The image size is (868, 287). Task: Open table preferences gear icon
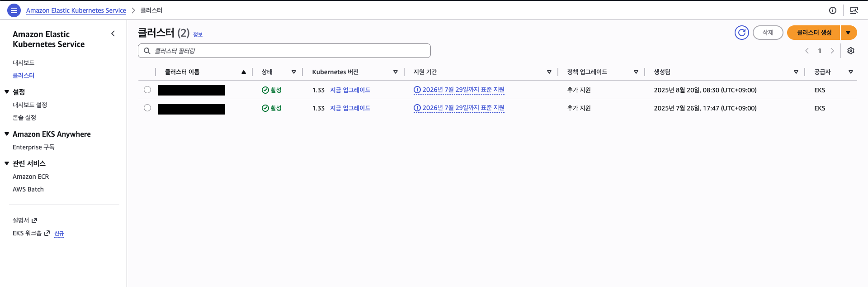(850, 51)
